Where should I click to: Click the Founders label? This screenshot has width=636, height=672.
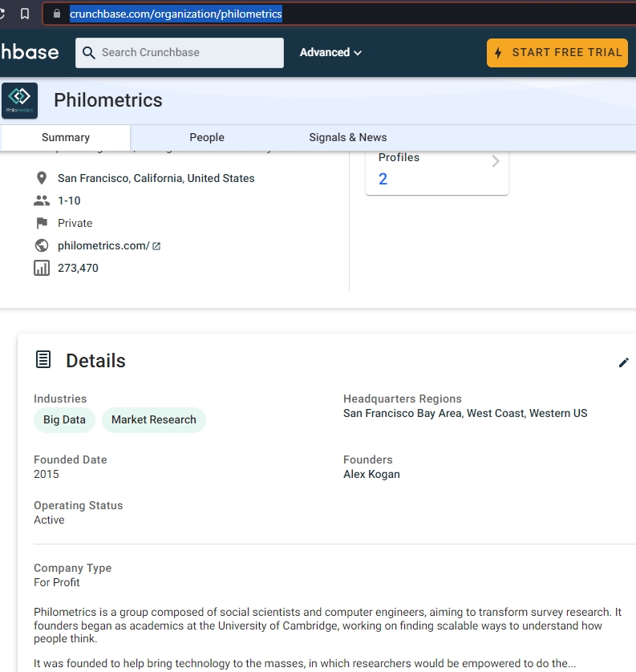pyautogui.click(x=367, y=459)
